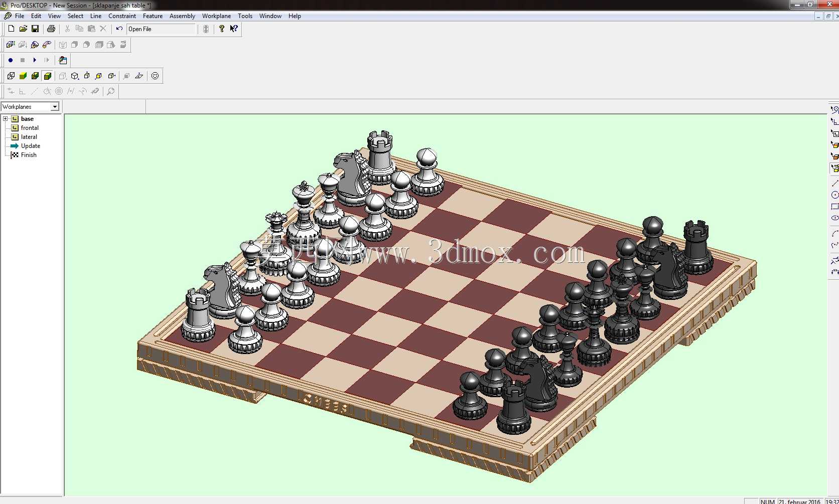Select the lateral workplane in the tree
839x504 pixels.
click(29, 137)
